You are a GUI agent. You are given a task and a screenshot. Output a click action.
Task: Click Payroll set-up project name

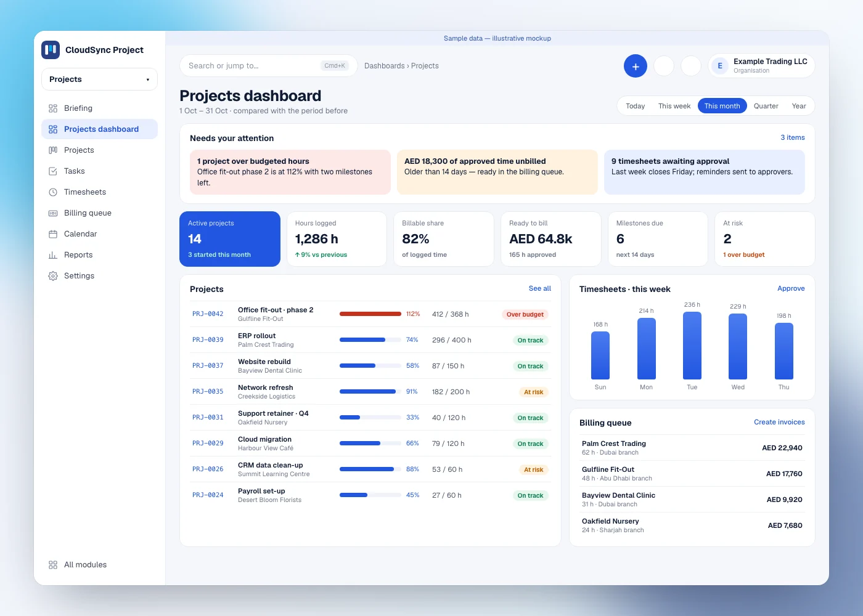262,491
